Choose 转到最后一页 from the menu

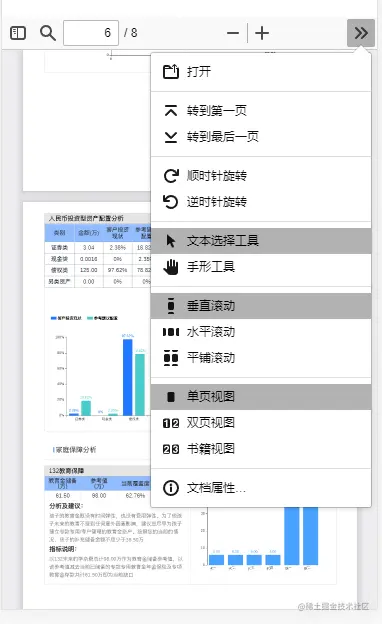pos(223,137)
